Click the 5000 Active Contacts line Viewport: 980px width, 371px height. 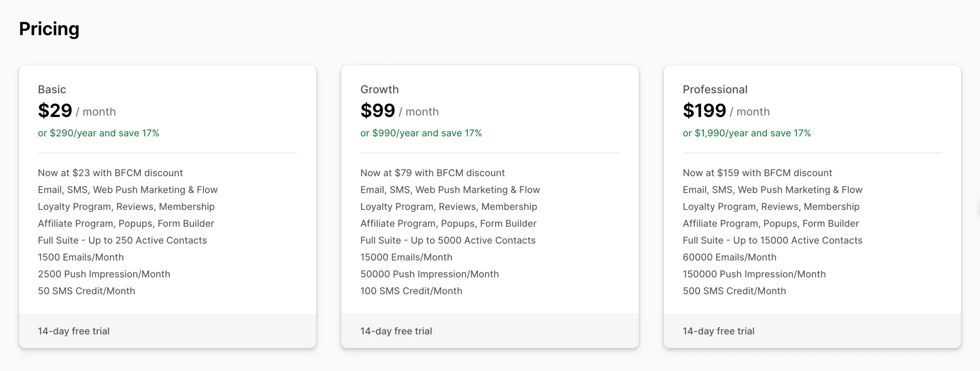click(448, 240)
